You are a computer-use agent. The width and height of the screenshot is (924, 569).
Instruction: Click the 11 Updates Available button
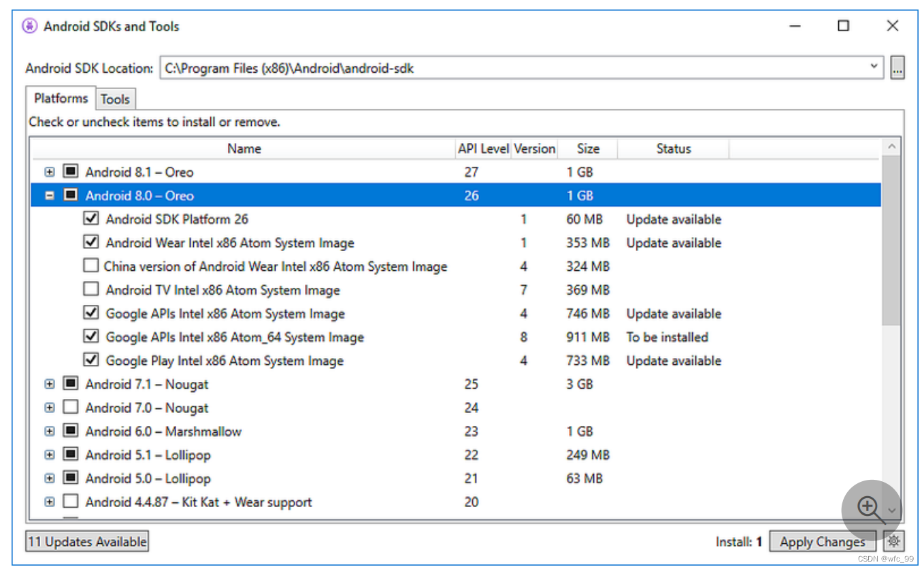click(x=86, y=540)
